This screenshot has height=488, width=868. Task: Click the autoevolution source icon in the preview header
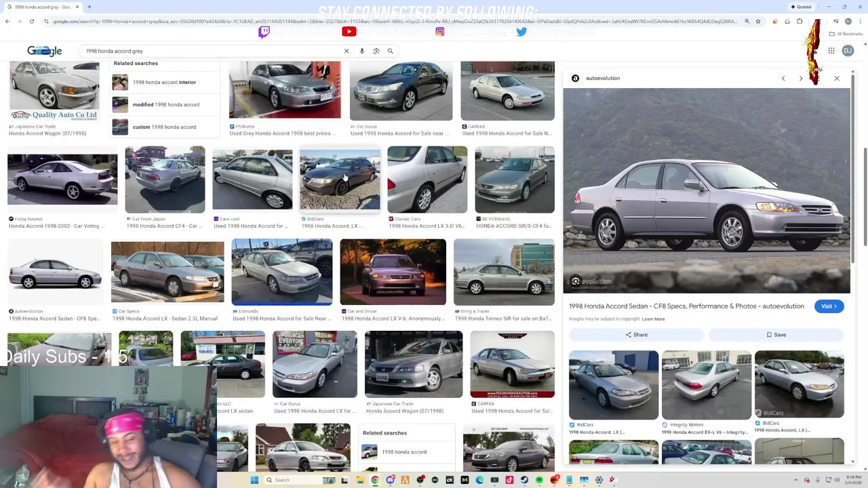pyautogui.click(x=575, y=79)
